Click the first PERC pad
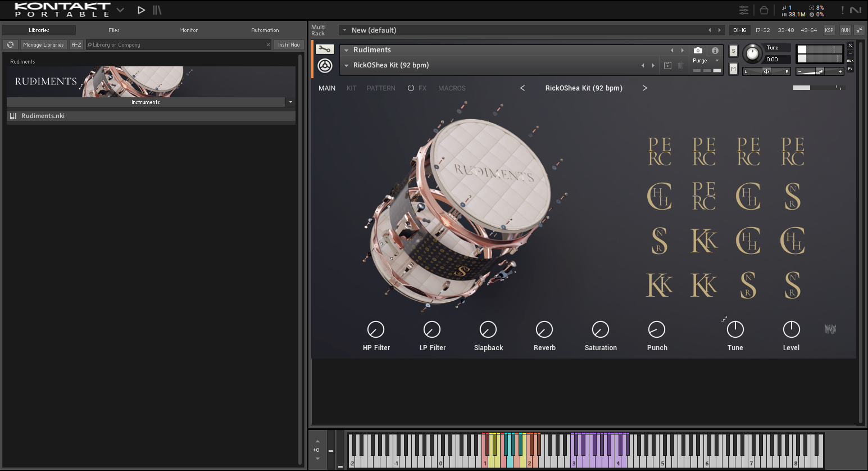The image size is (868, 471). pos(659,152)
